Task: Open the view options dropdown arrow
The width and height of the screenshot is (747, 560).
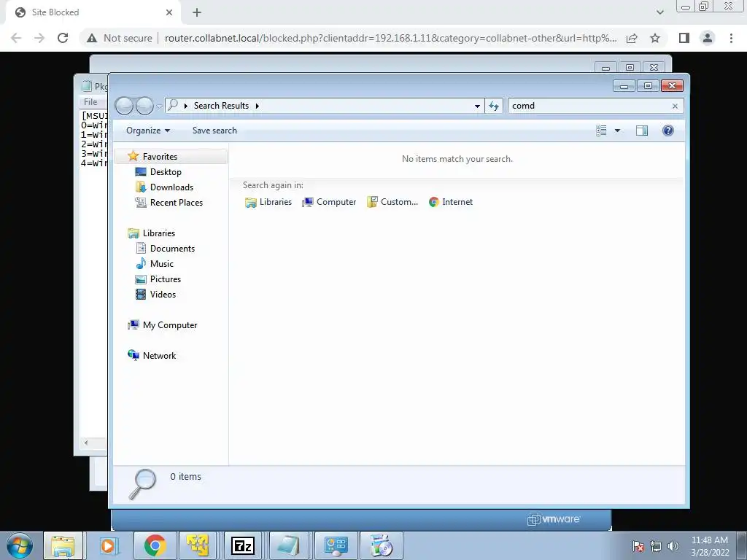Action: (617, 131)
